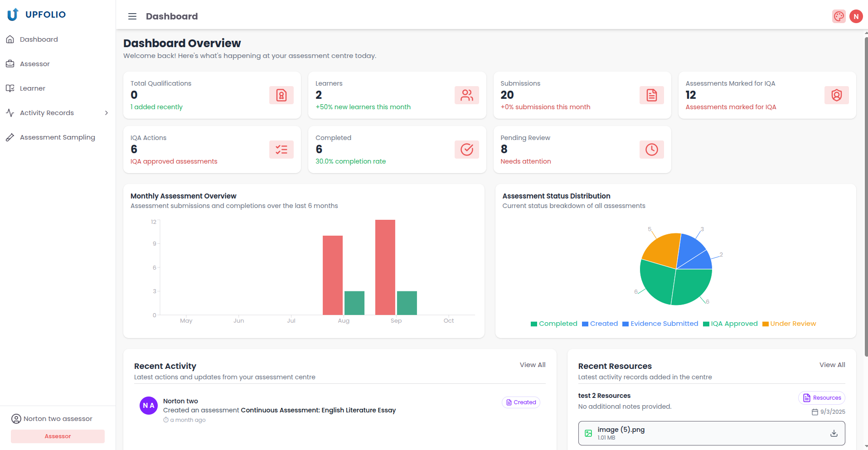Open the N profile avatar

(x=856, y=16)
